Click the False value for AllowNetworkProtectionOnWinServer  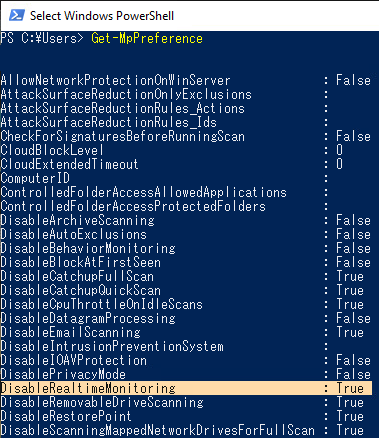[353, 80]
